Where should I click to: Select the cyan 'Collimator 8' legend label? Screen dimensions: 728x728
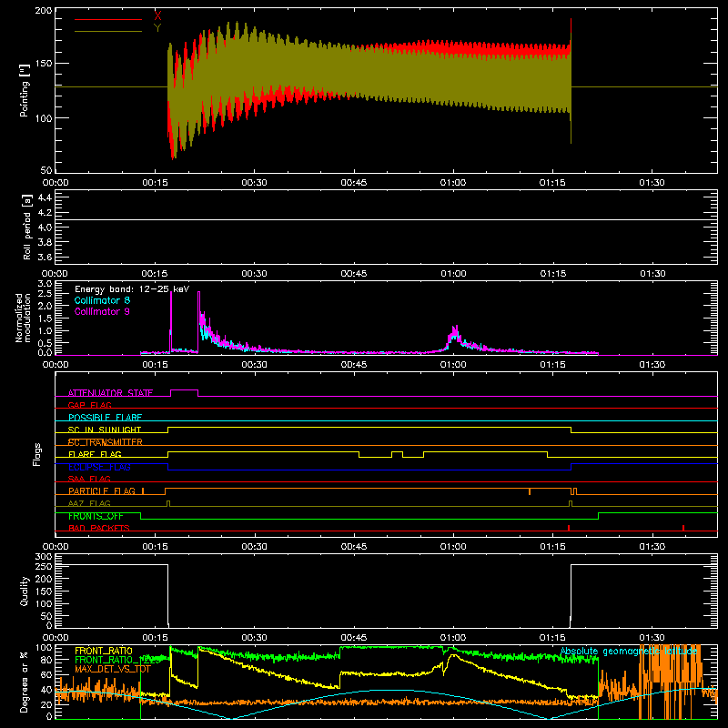click(x=102, y=300)
